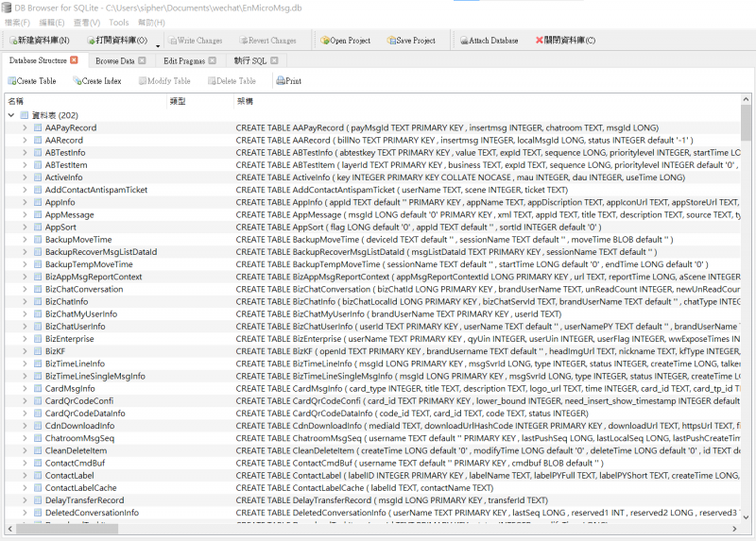756x541 pixels.
Task: Switch to the Browse Data tab
Action: [114, 60]
